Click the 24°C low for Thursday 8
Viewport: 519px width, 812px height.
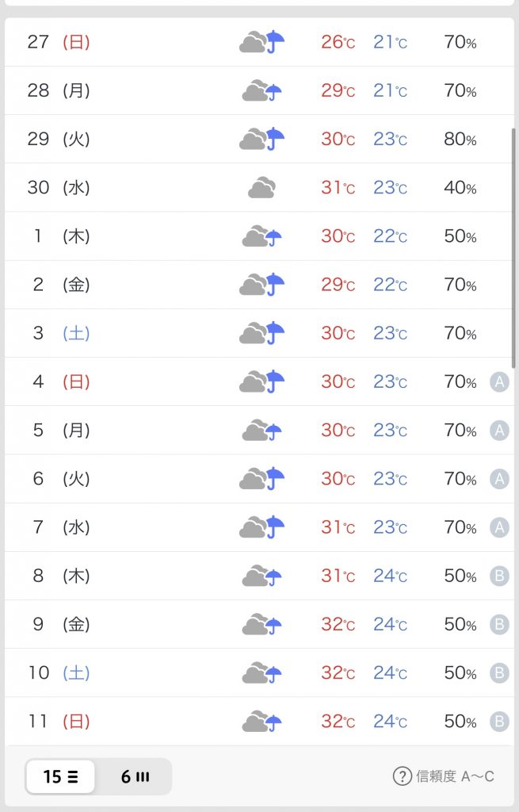tap(390, 576)
